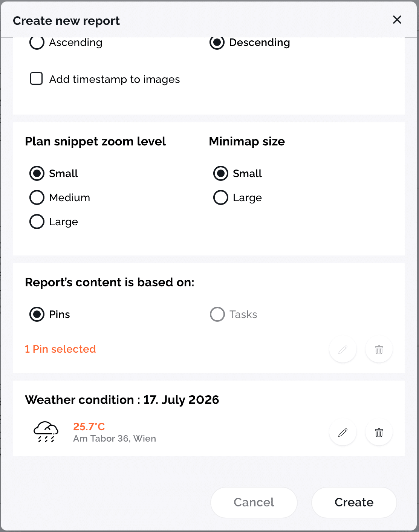Edit the selected pins
Image resolution: width=419 pixels, height=532 pixels.
tap(343, 349)
